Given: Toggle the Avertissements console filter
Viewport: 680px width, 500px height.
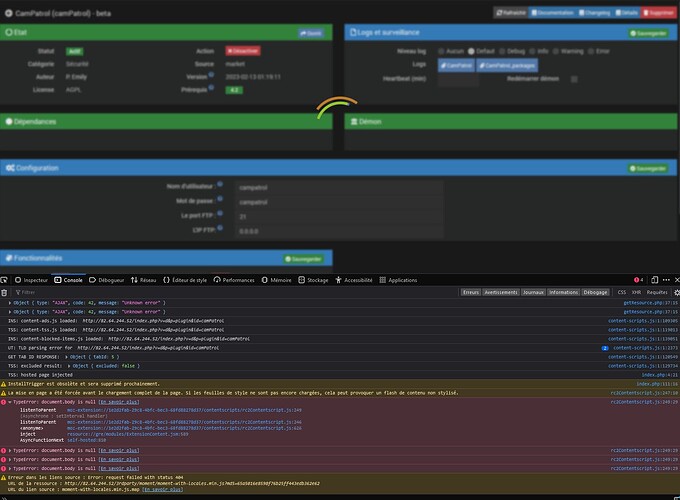Looking at the screenshot, I should tap(501, 292).
